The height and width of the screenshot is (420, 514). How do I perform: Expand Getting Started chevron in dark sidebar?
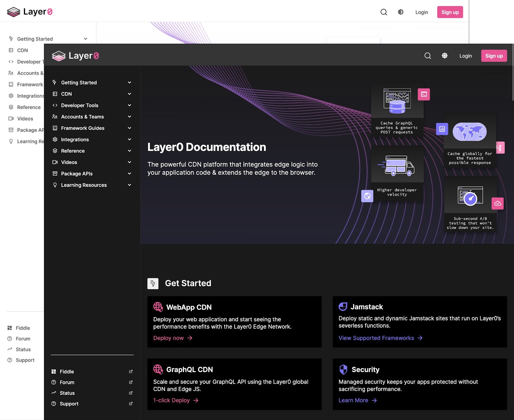129,83
